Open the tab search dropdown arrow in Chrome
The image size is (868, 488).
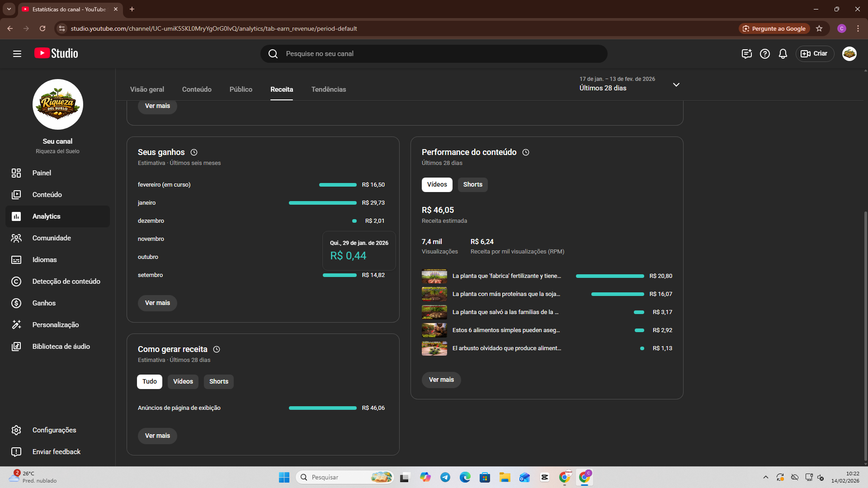pos(9,9)
